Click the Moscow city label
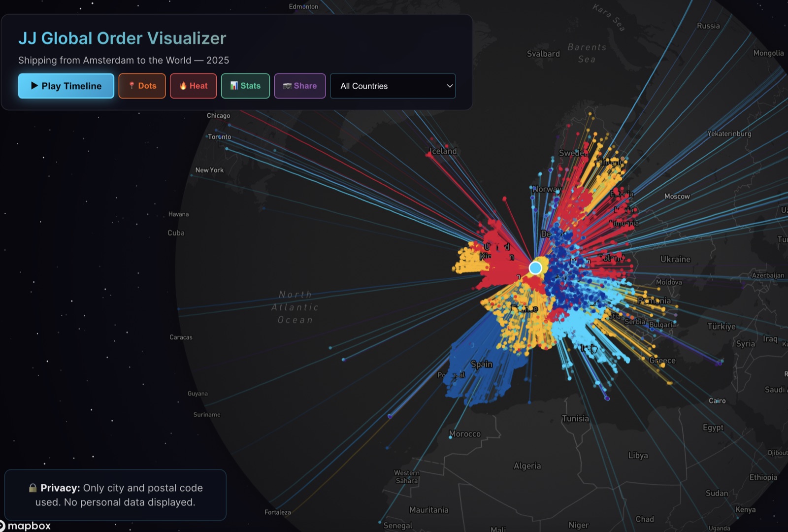788x532 pixels. tap(677, 196)
